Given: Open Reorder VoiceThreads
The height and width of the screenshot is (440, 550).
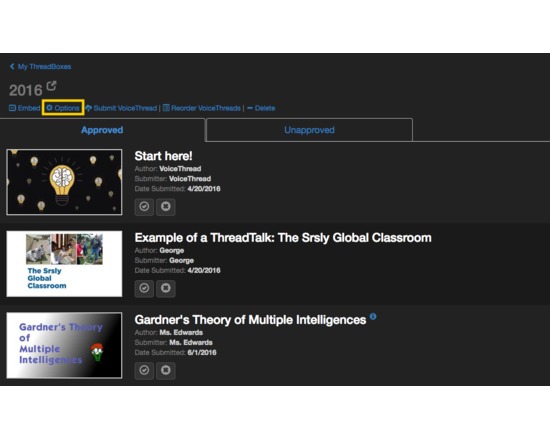Looking at the screenshot, I should click(202, 108).
